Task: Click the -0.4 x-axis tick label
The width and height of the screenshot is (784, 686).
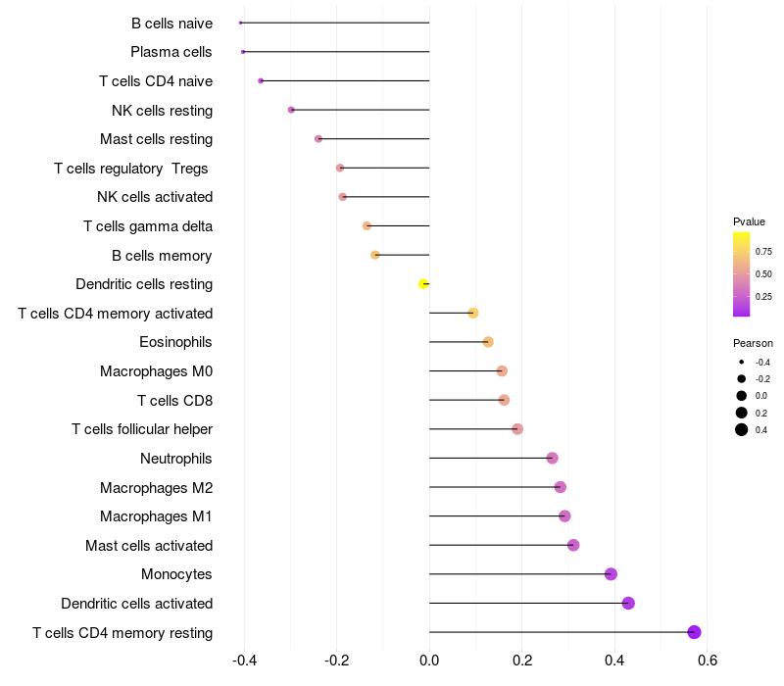Action: (x=244, y=661)
